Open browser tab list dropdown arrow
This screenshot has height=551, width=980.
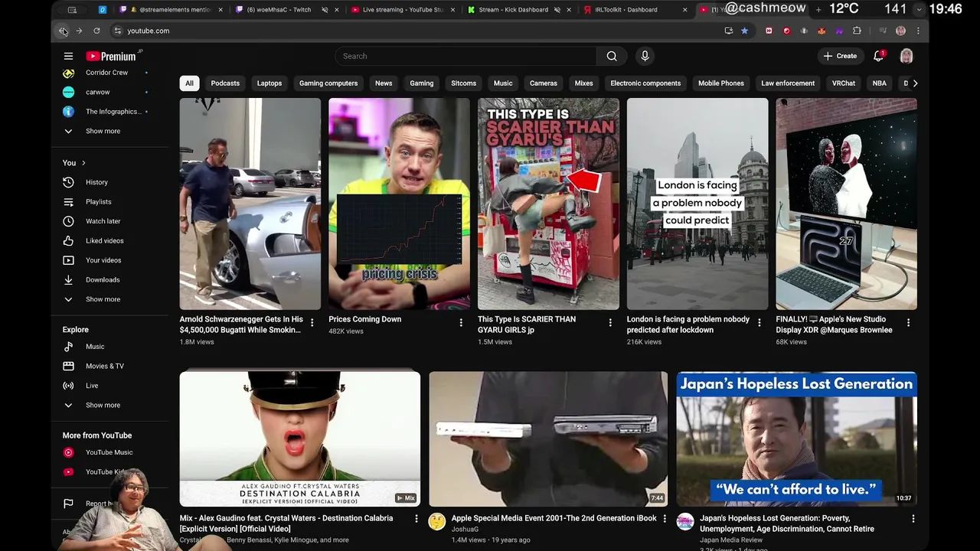point(920,10)
